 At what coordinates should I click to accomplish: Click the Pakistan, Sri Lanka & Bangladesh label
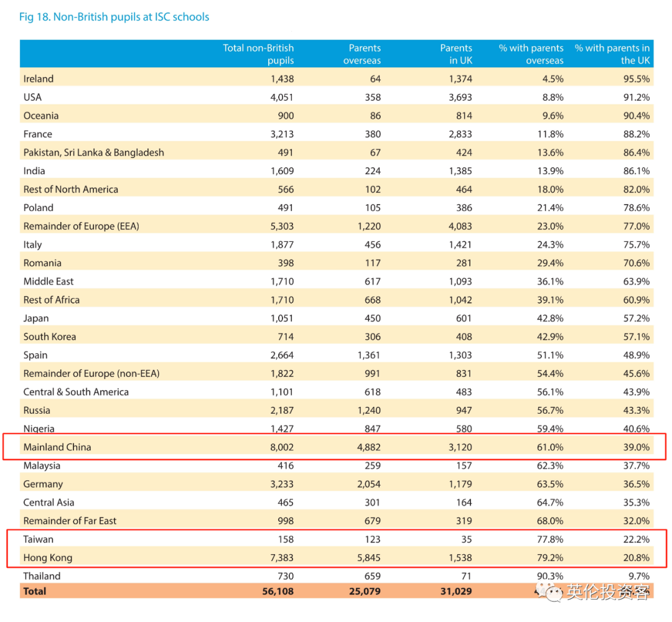click(93, 152)
